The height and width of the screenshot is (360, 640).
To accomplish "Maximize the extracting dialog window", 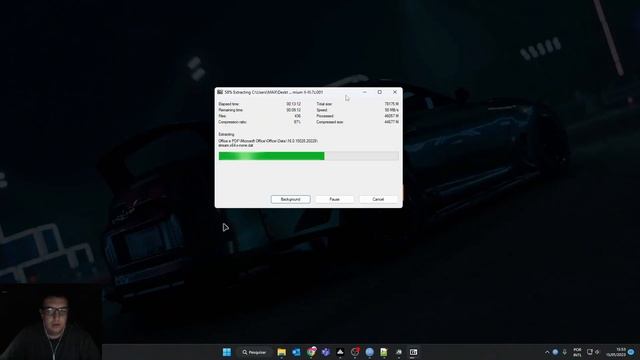I will (x=380, y=92).
